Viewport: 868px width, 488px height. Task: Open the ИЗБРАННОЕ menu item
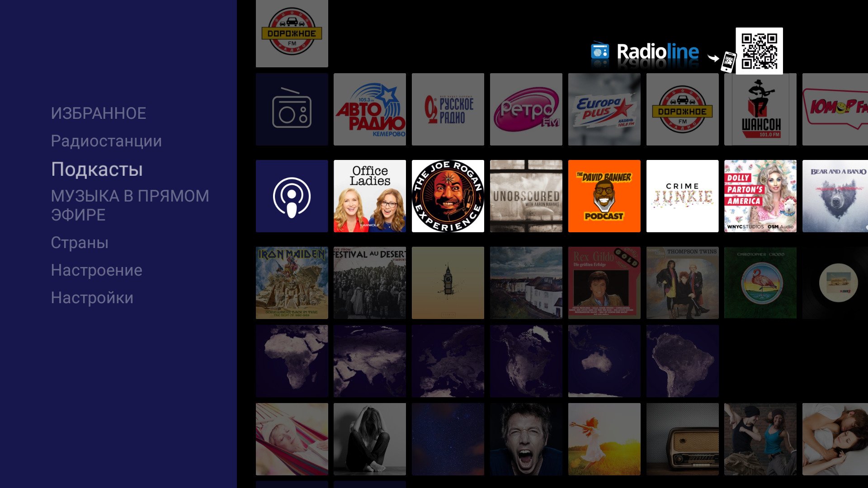coord(99,113)
